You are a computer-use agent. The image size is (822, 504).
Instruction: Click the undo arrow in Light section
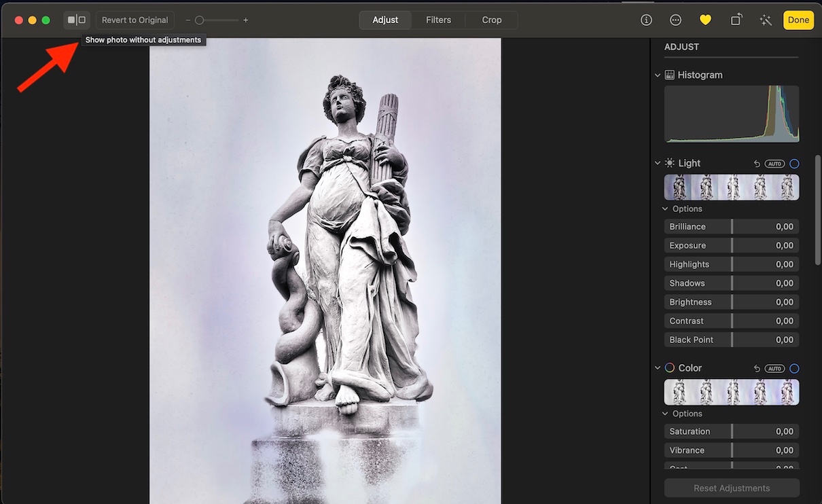tap(757, 164)
